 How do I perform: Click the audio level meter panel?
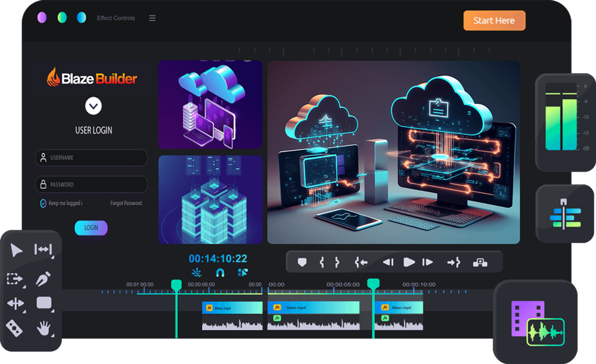tap(565, 122)
